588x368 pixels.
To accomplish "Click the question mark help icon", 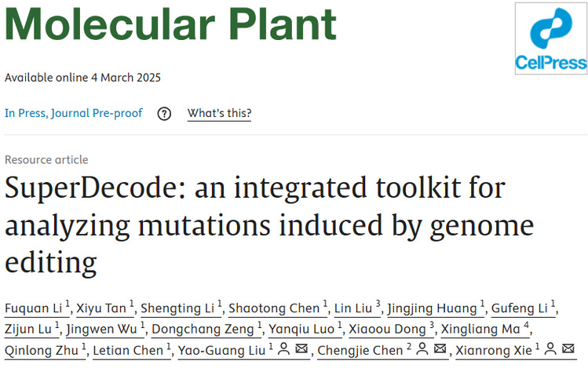I will click(164, 113).
